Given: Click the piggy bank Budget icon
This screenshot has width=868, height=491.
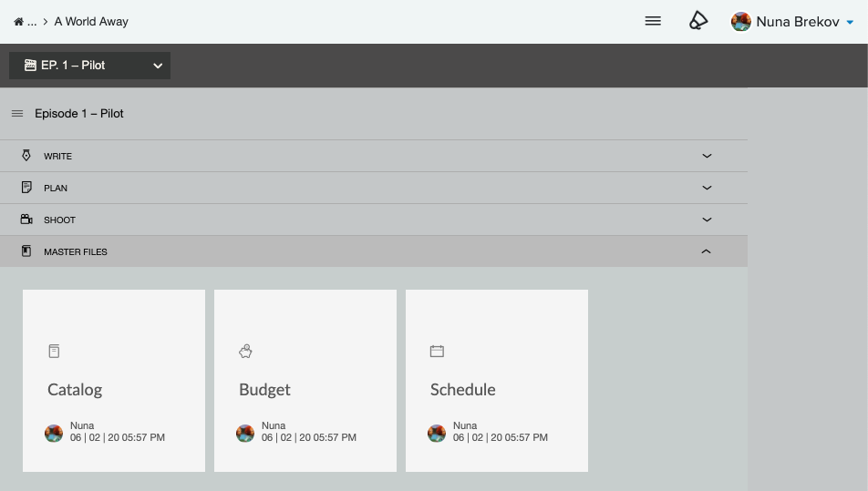Looking at the screenshot, I should tap(245, 351).
